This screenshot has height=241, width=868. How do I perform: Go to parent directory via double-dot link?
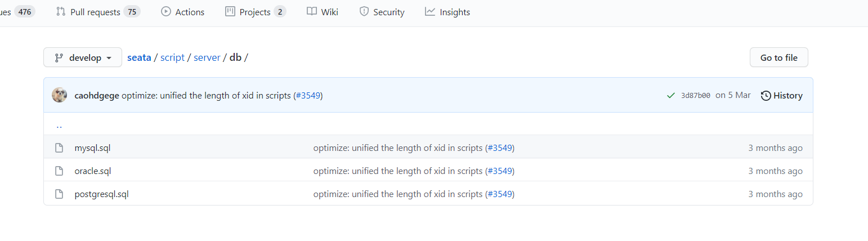(59, 126)
